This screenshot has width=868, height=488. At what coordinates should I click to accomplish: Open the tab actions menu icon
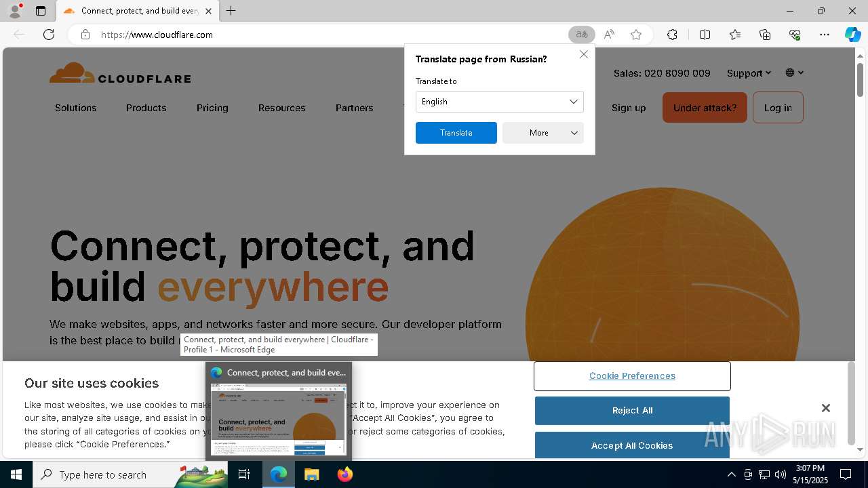pyautogui.click(x=41, y=11)
